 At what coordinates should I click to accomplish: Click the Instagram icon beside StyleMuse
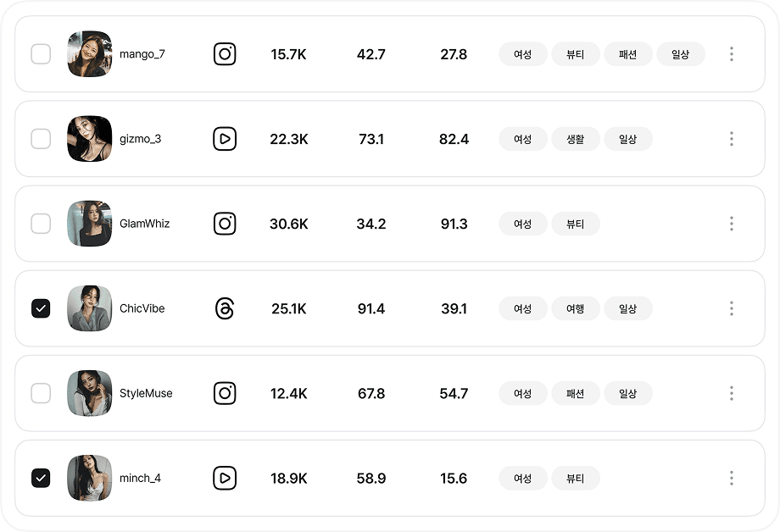(225, 393)
